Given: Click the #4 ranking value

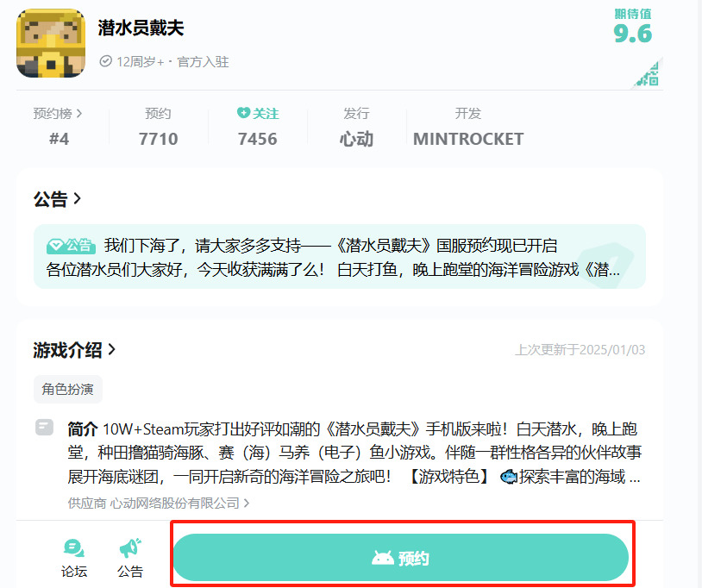Looking at the screenshot, I should 59,139.
